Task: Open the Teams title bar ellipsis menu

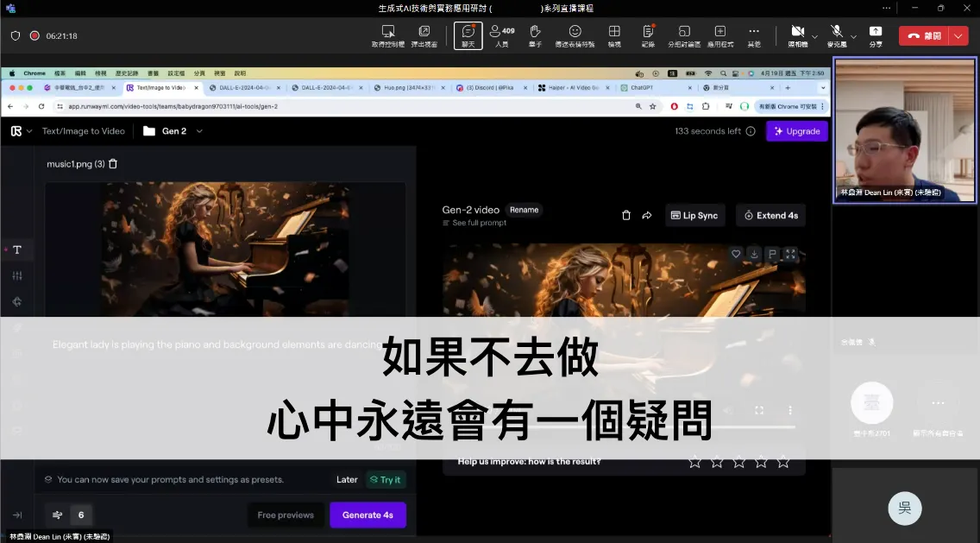Action: pyautogui.click(x=886, y=8)
